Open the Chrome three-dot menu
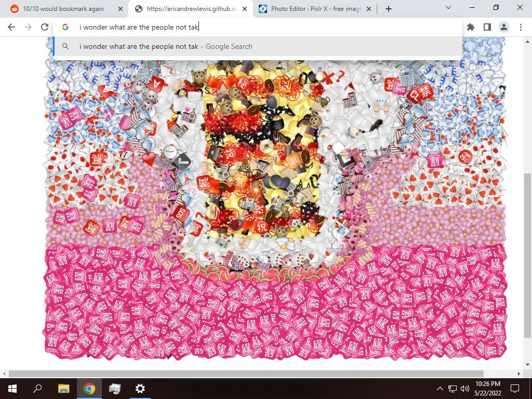 click(x=521, y=27)
